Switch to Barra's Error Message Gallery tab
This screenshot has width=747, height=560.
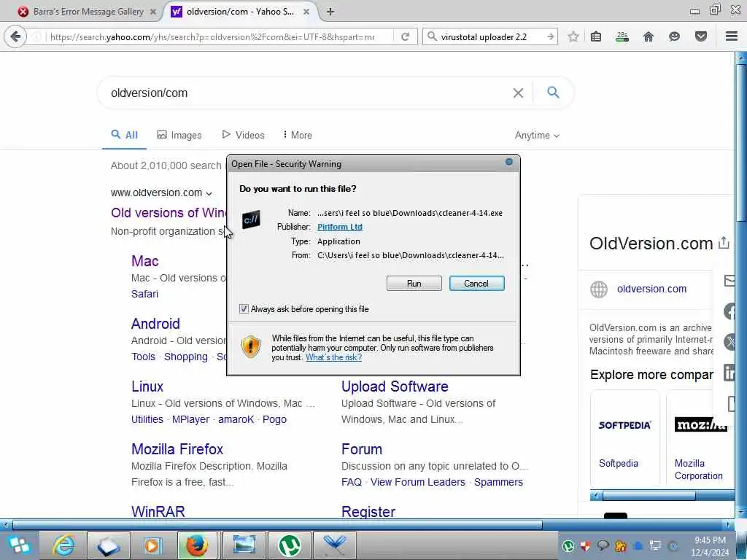click(88, 12)
